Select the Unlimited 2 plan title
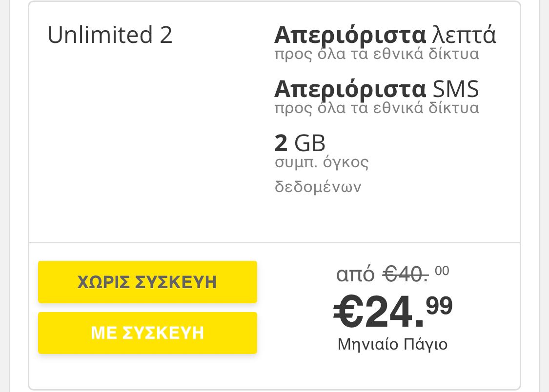The width and height of the screenshot is (549, 392). (110, 35)
